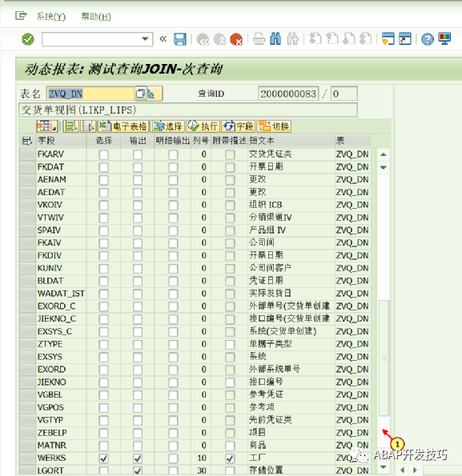Click the blue icon right of 表名 field
This screenshot has height=476, width=462.
pos(151,94)
